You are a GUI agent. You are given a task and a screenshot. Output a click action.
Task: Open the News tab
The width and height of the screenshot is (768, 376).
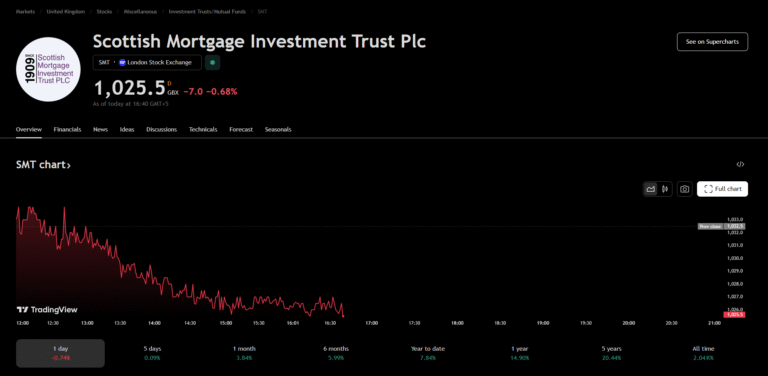pyautogui.click(x=100, y=130)
